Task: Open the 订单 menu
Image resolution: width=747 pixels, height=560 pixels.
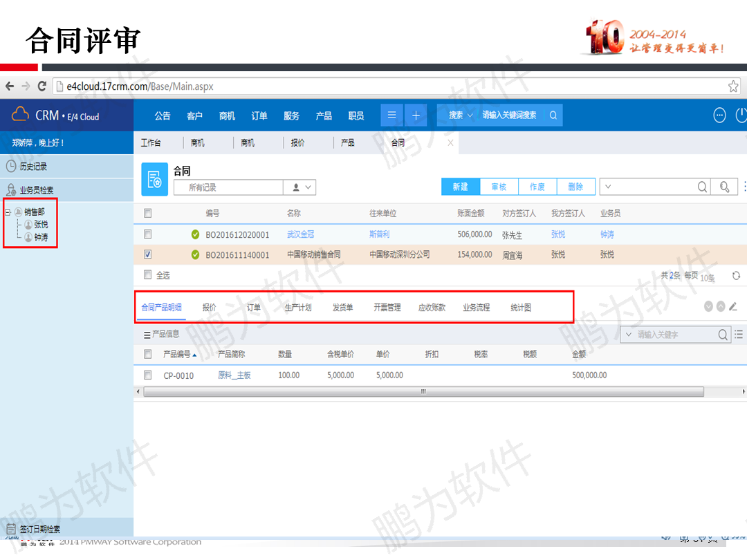Action: (x=259, y=115)
